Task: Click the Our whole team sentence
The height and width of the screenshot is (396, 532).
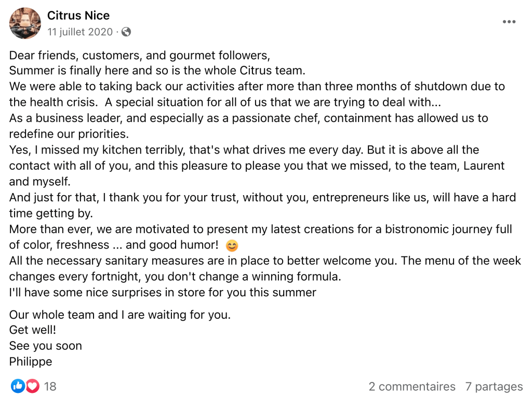Action: [120, 315]
